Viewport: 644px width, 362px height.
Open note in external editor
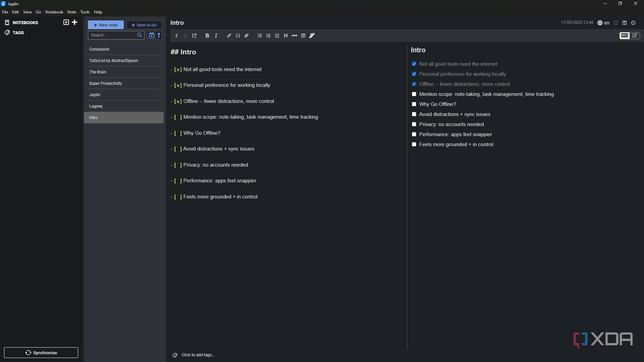(194, 36)
